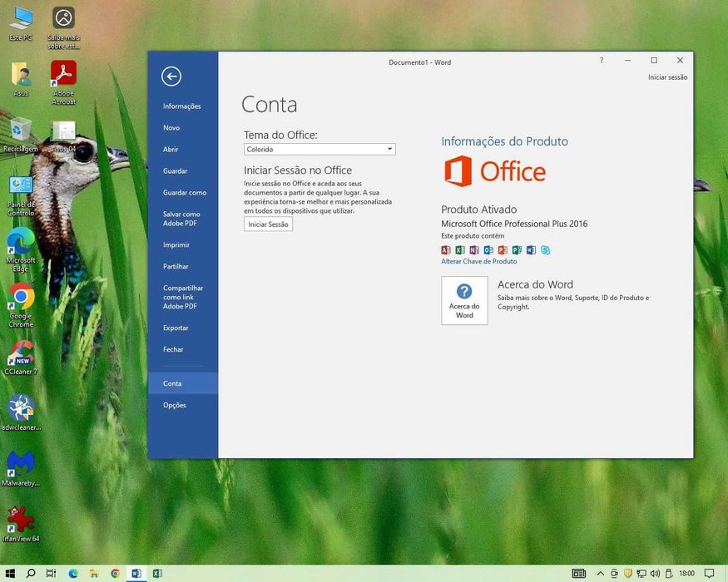The height and width of the screenshot is (582, 728).
Task: Select Compartilhar como link Adobe PDF
Action: 183,297
